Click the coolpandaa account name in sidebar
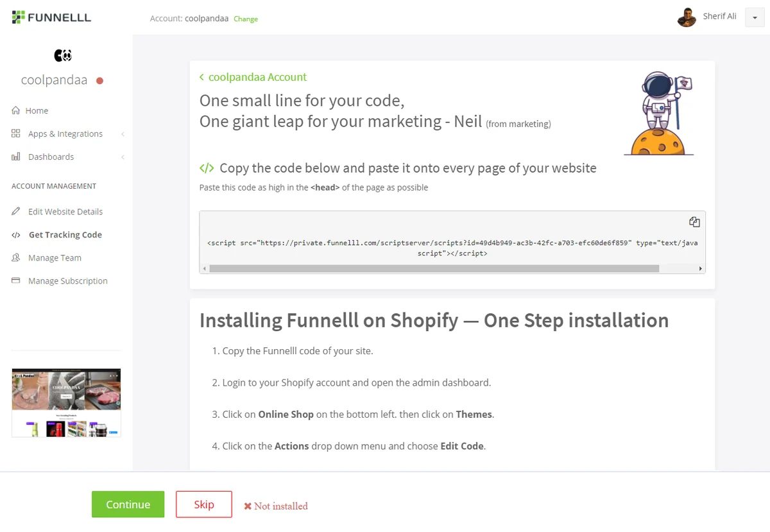This screenshot has height=532, width=770. (x=54, y=80)
